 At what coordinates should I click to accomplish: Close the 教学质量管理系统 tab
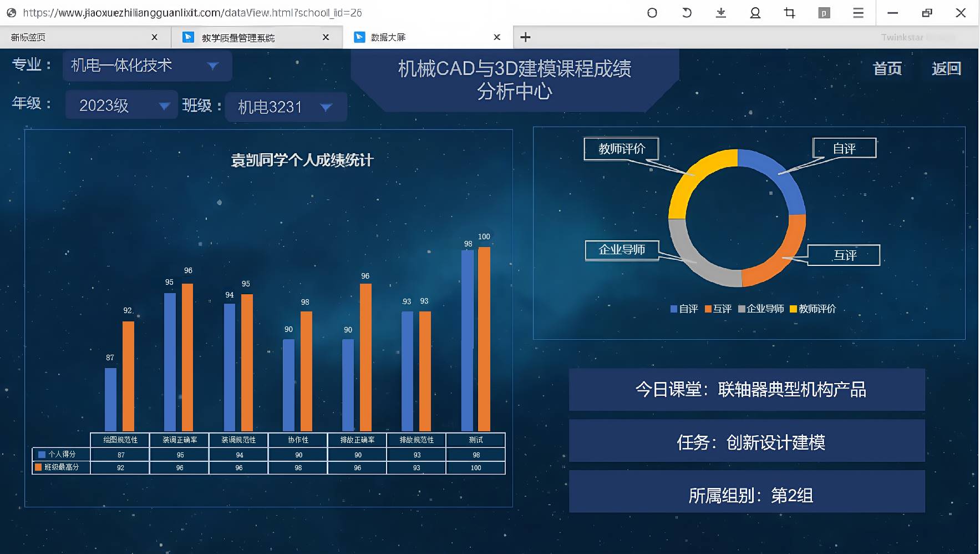pyautogui.click(x=326, y=37)
